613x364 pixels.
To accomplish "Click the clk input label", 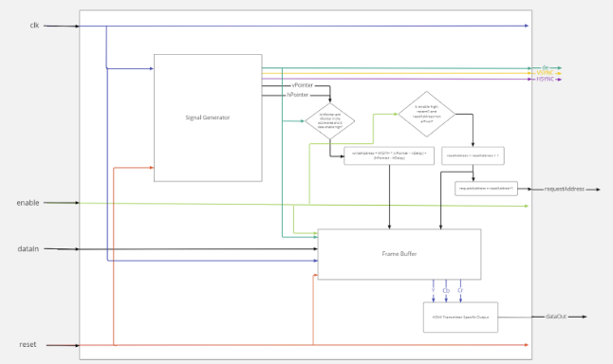I will click(x=34, y=26).
